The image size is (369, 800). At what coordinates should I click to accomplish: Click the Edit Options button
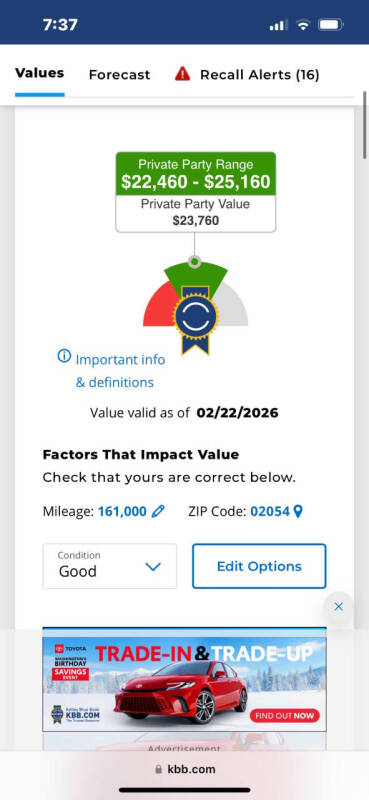coord(259,566)
